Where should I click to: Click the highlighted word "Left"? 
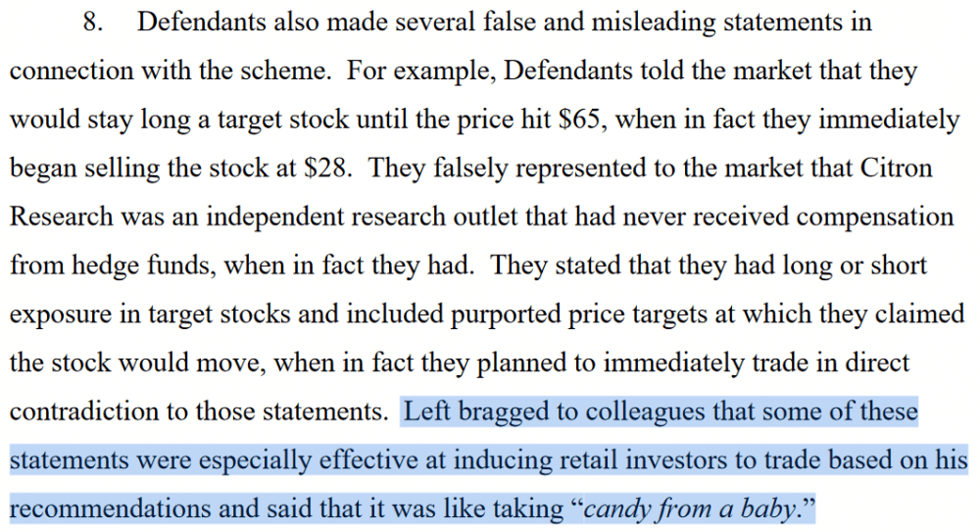pyautogui.click(x=427, y=411)
